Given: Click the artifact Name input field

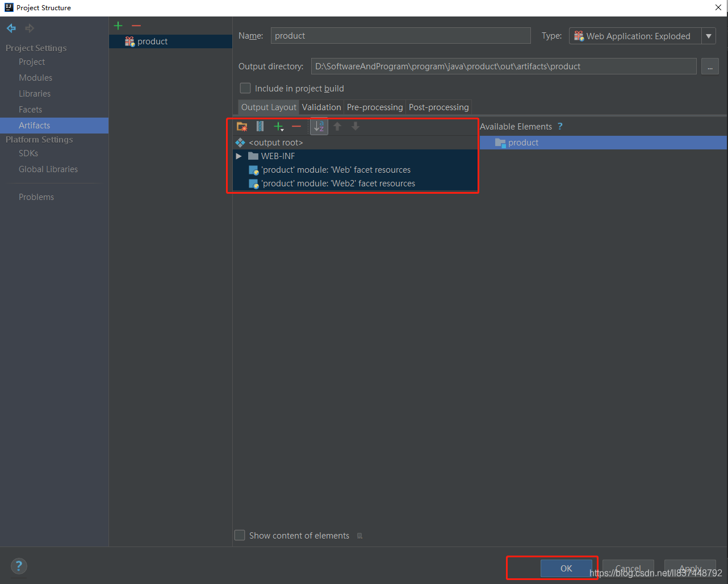Looking at the screenshot, I should 401,36.
